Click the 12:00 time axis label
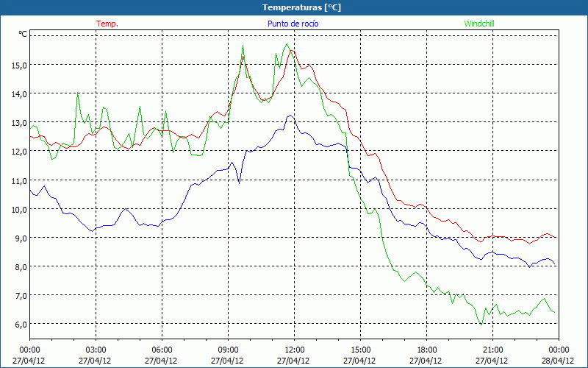 point(294,350)
